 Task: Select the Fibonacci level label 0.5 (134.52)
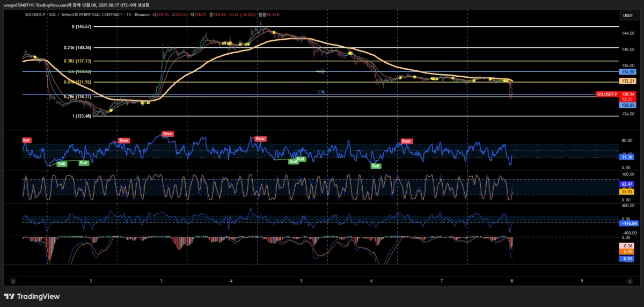[x=79, y=71]
